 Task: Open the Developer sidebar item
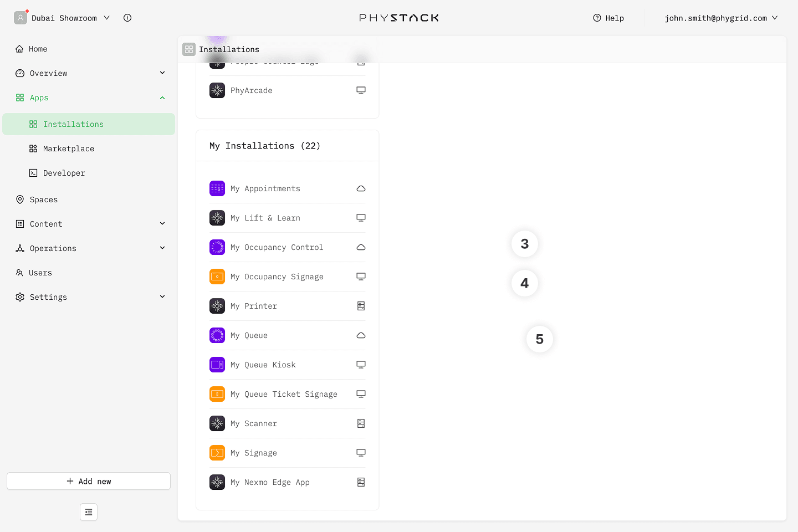(89, 173)
